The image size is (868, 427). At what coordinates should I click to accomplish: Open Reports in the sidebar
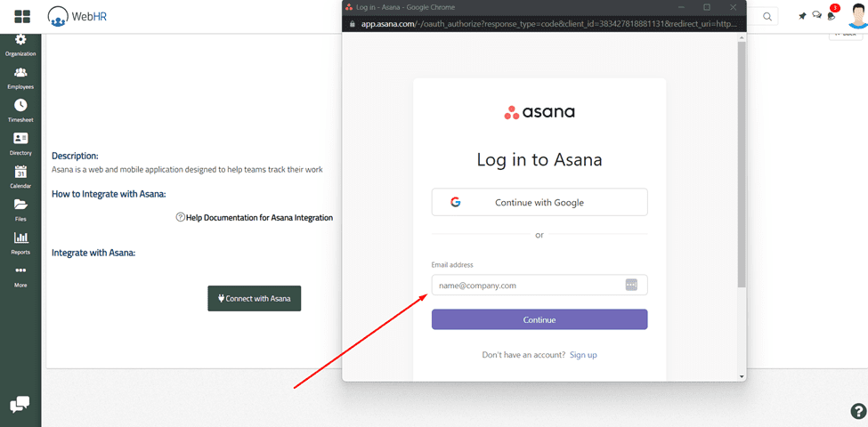tap(20, 244)
